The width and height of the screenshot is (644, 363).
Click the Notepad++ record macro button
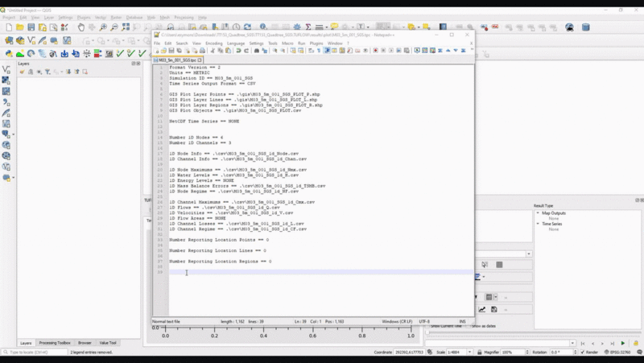375,51
